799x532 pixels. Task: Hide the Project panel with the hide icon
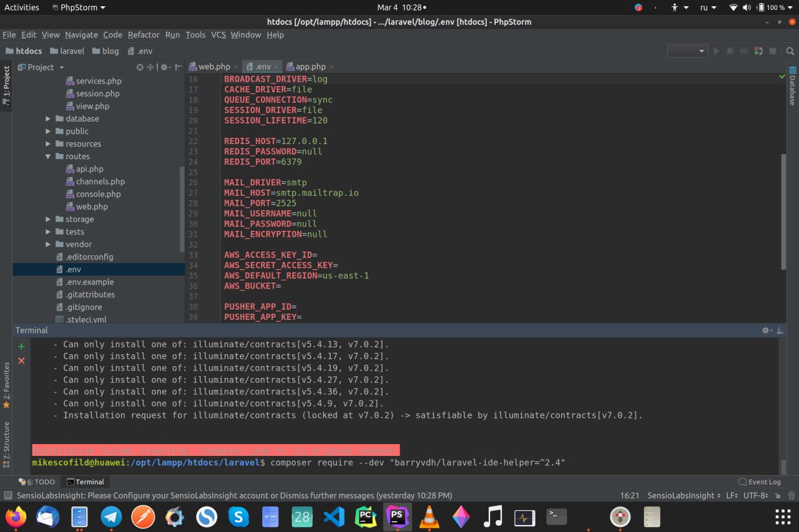[179, 67]
